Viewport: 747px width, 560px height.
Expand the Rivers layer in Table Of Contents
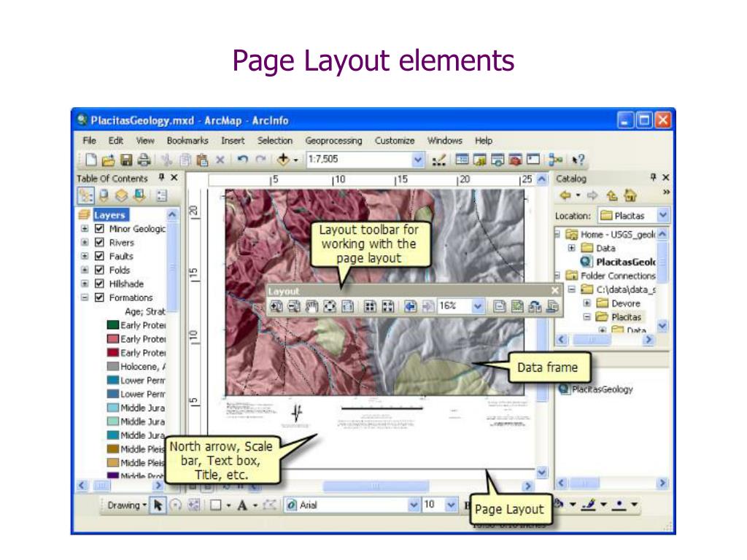[x=85, y=242]
